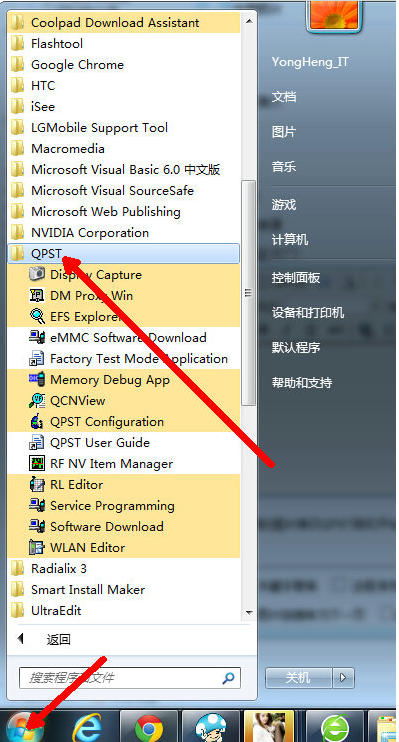Viewport: 399px width, 742px height.
Task: Open 文档 from the right pane
Action: pyautogui.click(x=284, y=97)
